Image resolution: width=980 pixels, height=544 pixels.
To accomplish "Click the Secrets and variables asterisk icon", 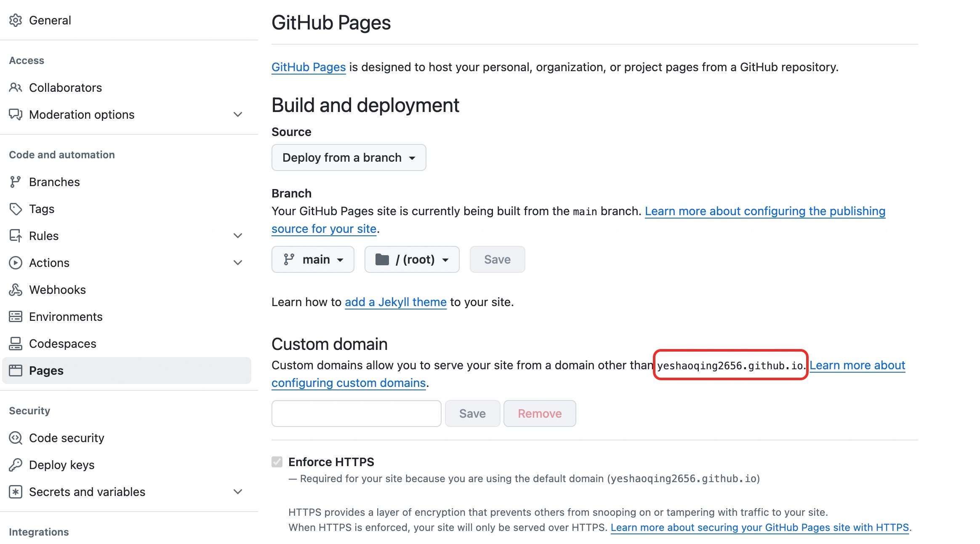I will [x=16, y=492].
